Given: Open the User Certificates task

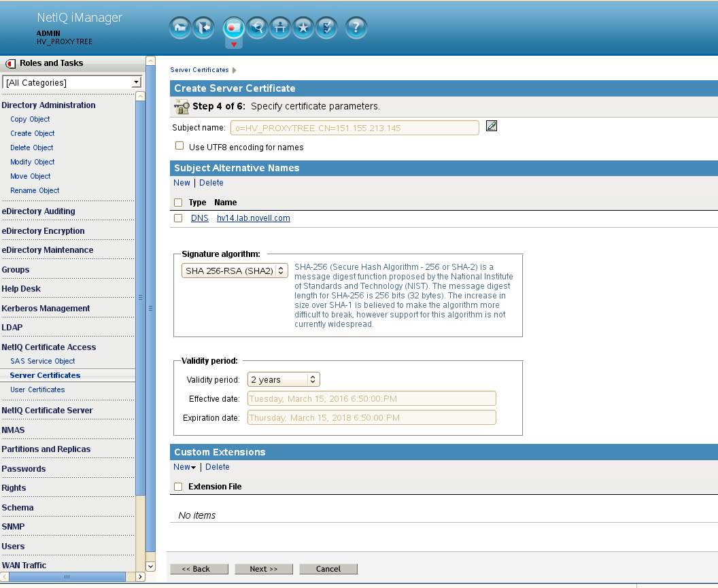Looking at the screenshot, I should coord(37,390).
